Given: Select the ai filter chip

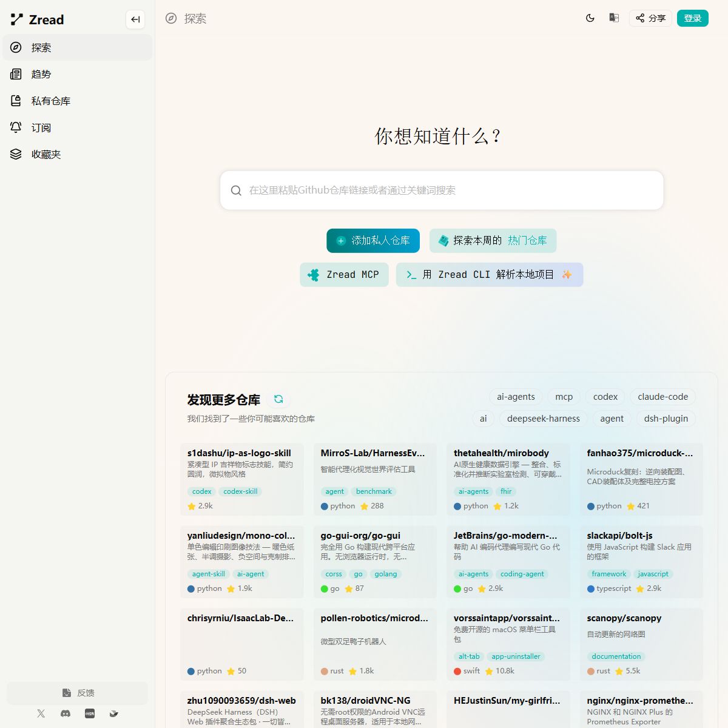Looking at the screenshot, I should (x=484, y=419).
